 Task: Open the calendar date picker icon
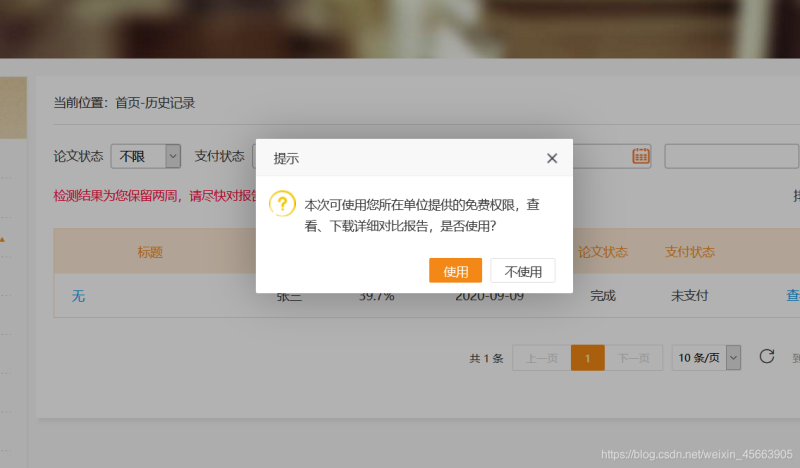coord(641,156)
